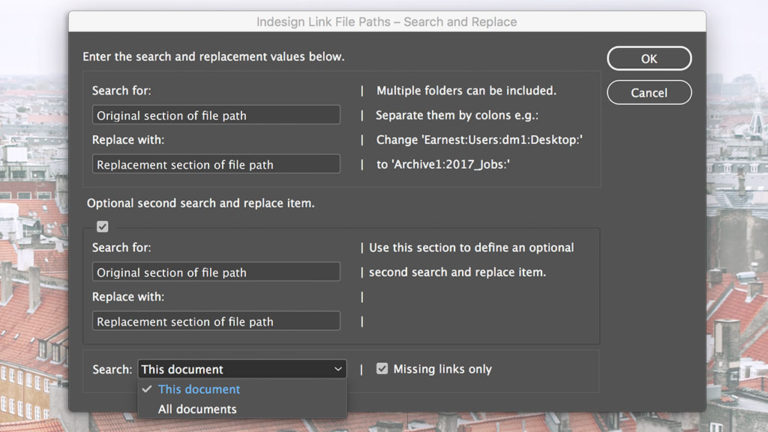Viewport: 768px width, 432px height.
Task: Select the second 'Search for' text field
Action: tap(216, 272)
